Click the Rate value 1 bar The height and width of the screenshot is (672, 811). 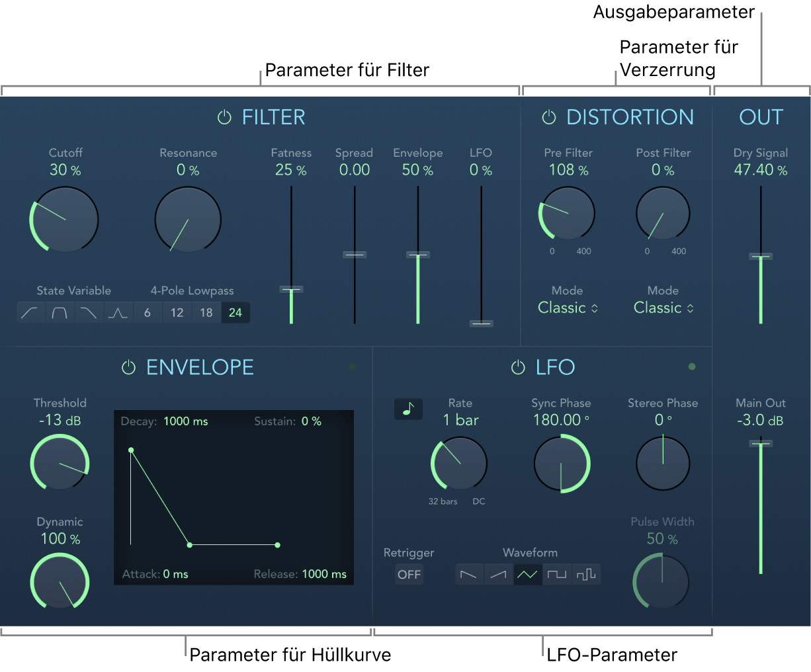pos(460,420)
